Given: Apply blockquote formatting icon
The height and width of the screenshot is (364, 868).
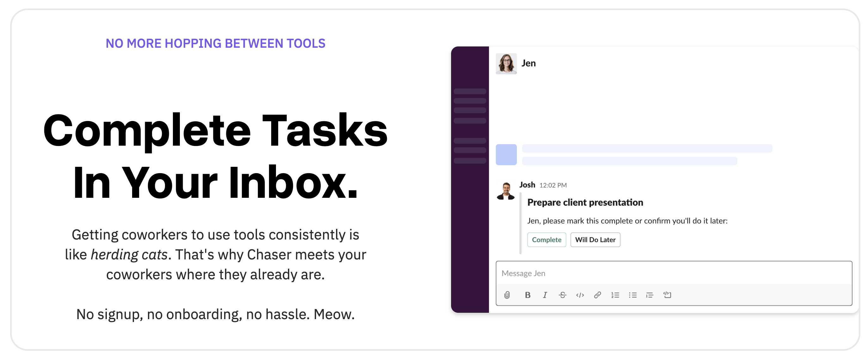Looking at the screenshot, I should [650, 295].
